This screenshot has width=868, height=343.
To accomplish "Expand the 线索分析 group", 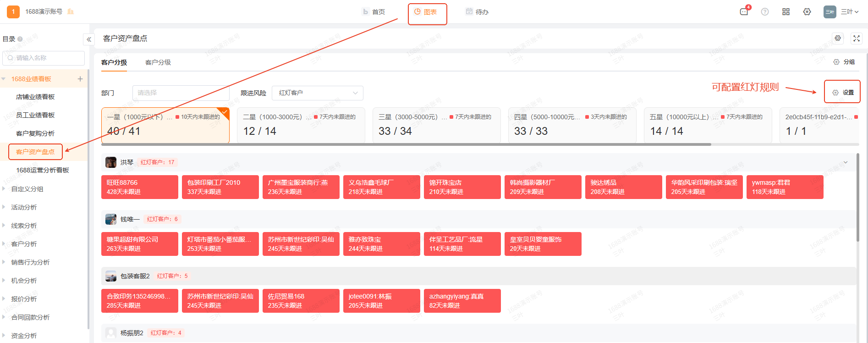I will coord(4,225).
